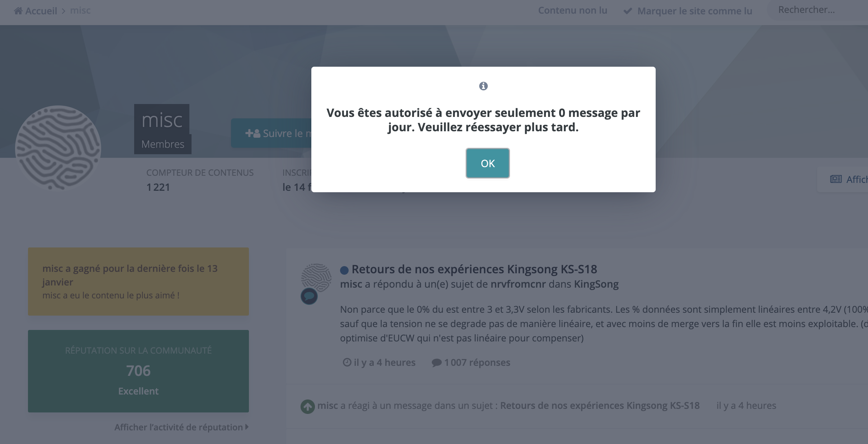Click the Marquer le site comme lu checkmark
This screenshot has height=444, width=868.
[x=628, y=11]
